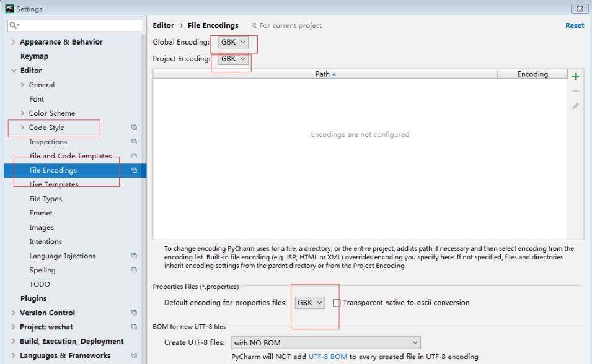The width and height of the screenshot is (592, 364).
Task: Click project-level icon beside Code Style
Action: (134, 128)
